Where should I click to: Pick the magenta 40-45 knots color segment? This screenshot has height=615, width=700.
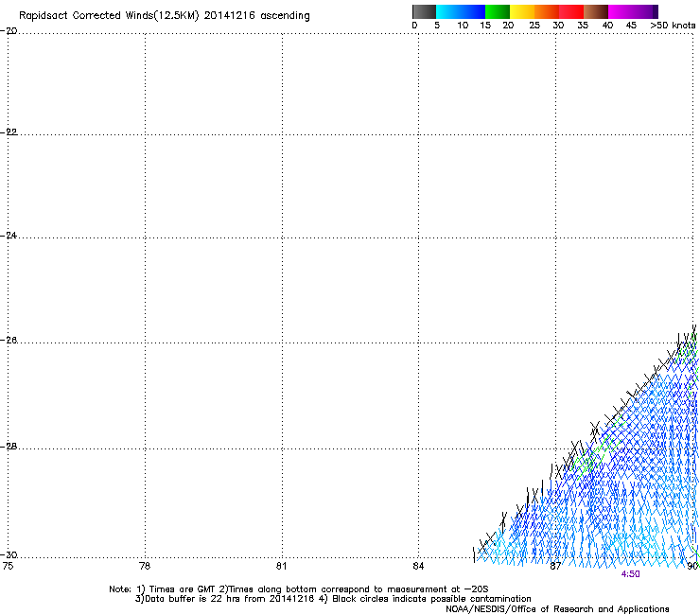(621, 11)
